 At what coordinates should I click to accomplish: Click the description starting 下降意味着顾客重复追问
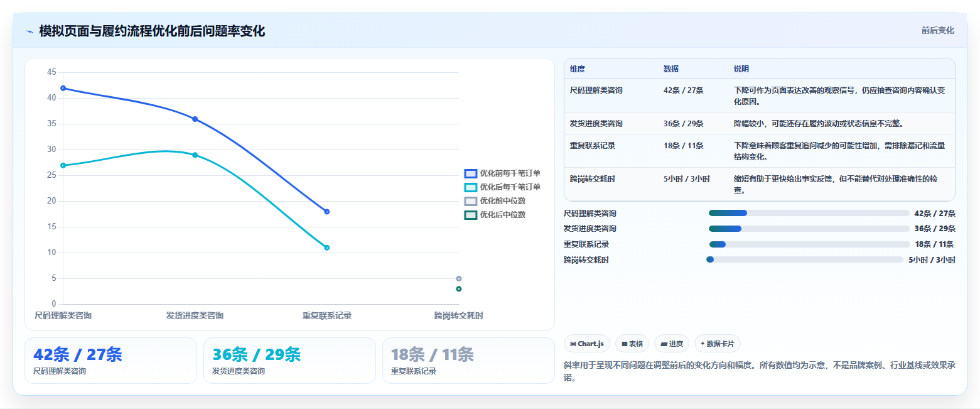click(839, 151)
